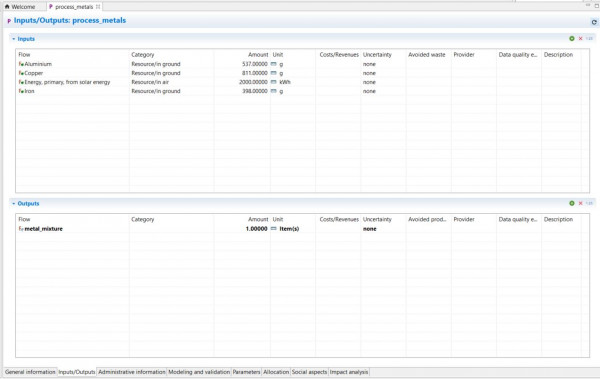Click the amount 811.00000 for Copper
The height and width of the screenshot is (379, 600).
click(254, 73)
